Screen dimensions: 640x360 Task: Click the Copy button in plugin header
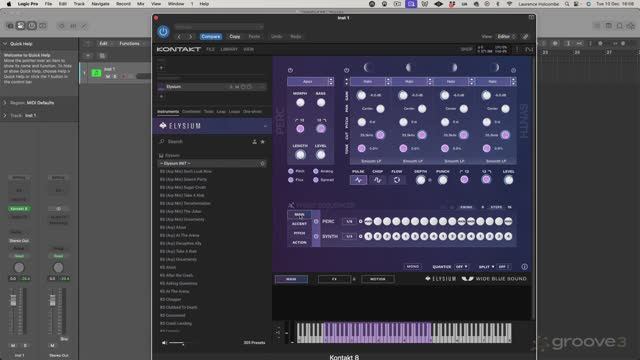point(235,37)
